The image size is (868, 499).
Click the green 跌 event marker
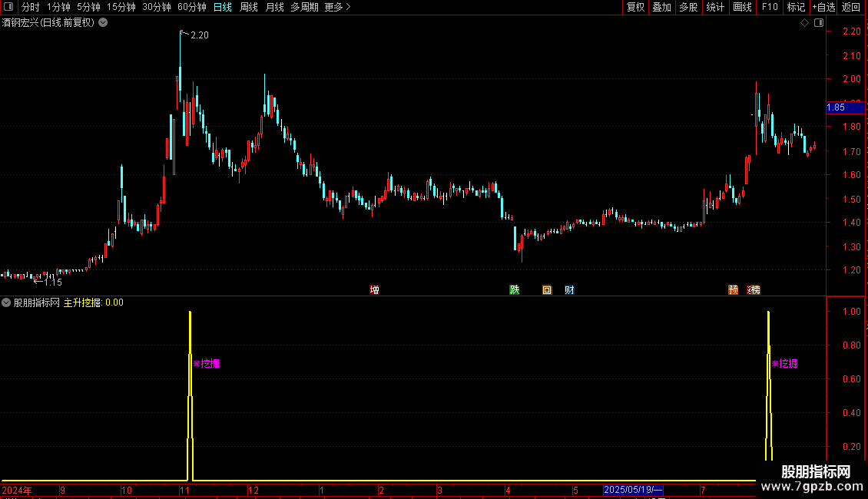514,290
